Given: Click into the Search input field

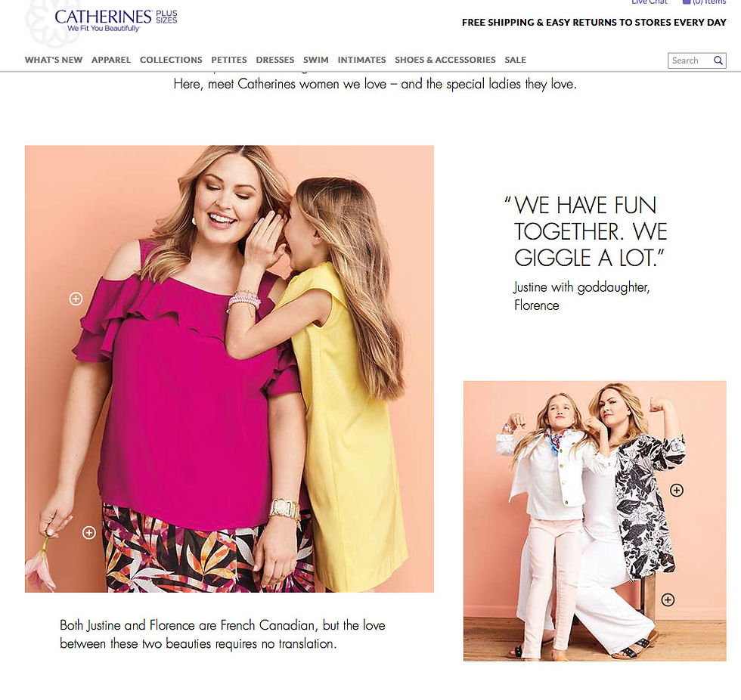Looking at the screenshot, I should point(690,60).
